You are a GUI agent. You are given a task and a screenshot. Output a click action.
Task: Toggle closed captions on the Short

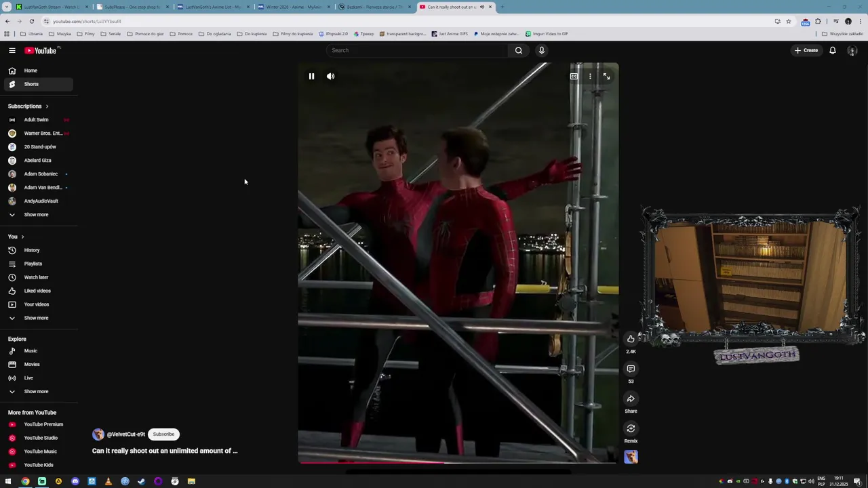pos(574,76)
